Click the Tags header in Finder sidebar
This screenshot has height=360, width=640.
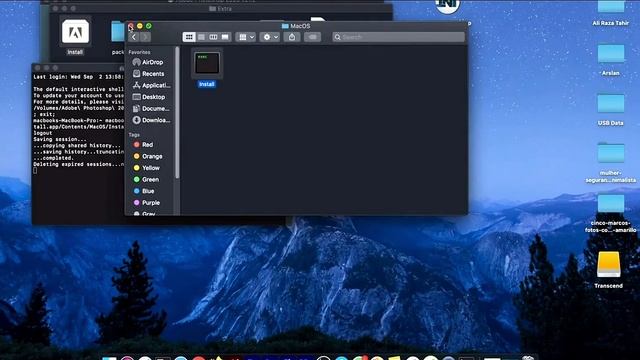(134, 135)
